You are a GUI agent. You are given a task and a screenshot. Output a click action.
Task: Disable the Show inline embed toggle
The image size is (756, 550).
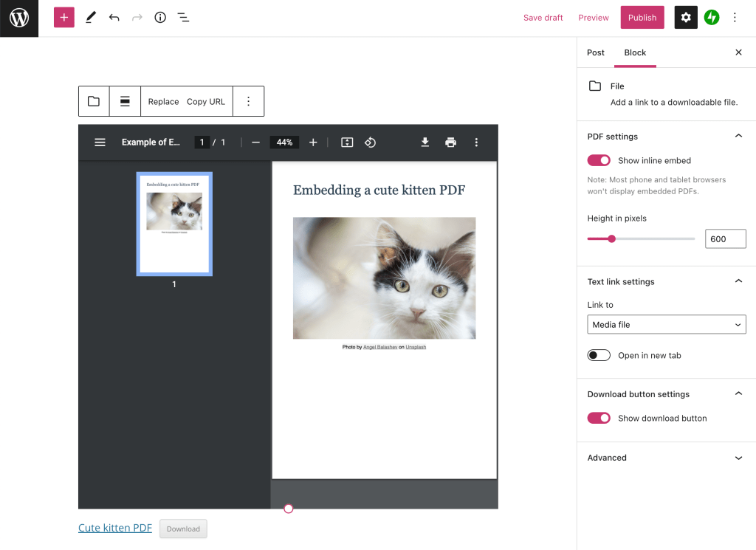coord(599,160)
